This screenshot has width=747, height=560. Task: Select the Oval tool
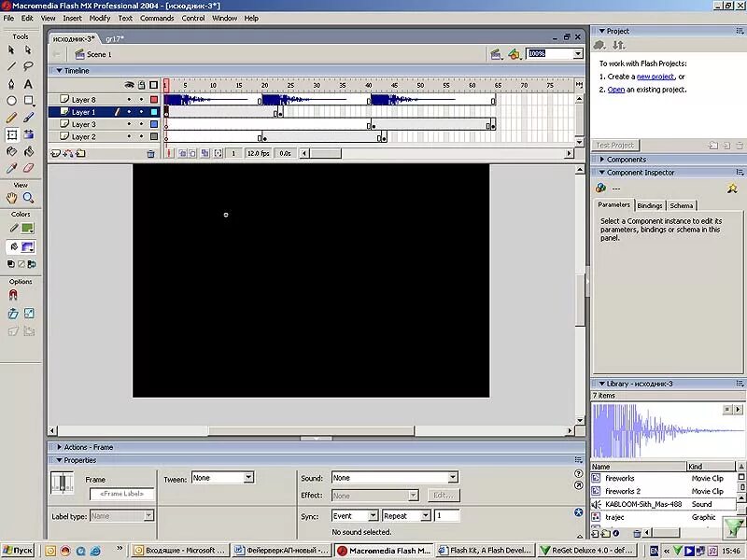point(11,101)
